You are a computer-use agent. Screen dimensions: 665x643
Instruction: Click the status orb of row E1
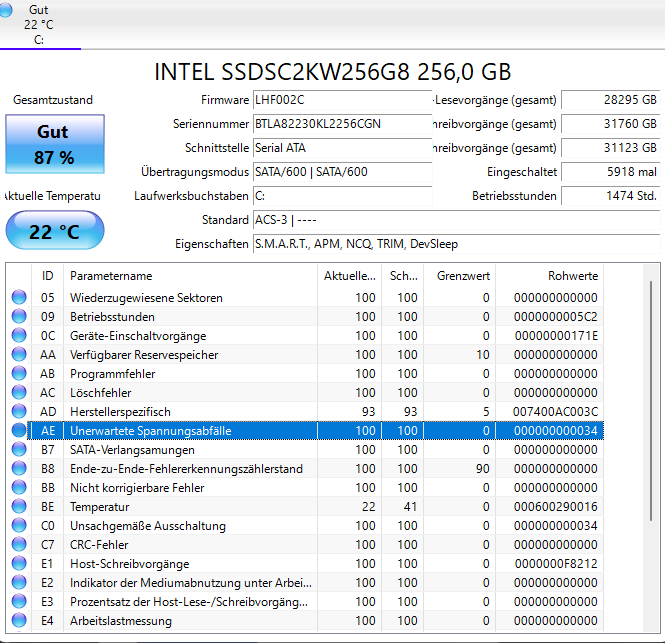(x=19, y=563)
